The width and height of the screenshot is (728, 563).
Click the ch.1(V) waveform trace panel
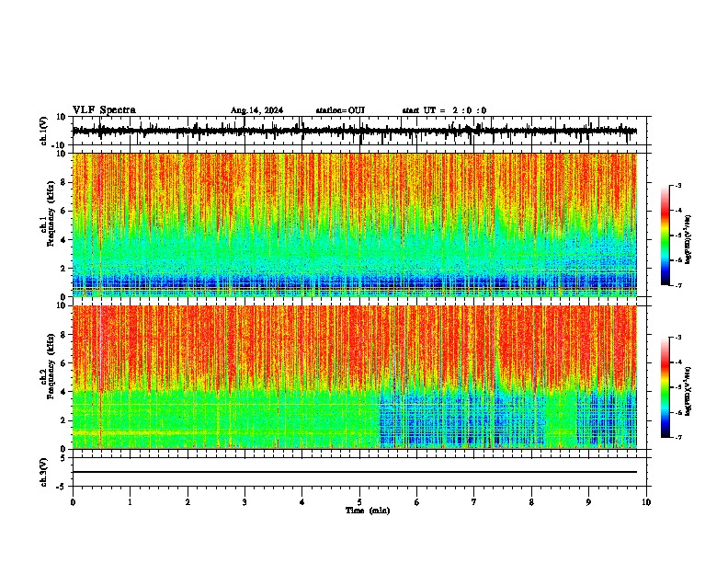pyautogui.click(x=359, y=131)
